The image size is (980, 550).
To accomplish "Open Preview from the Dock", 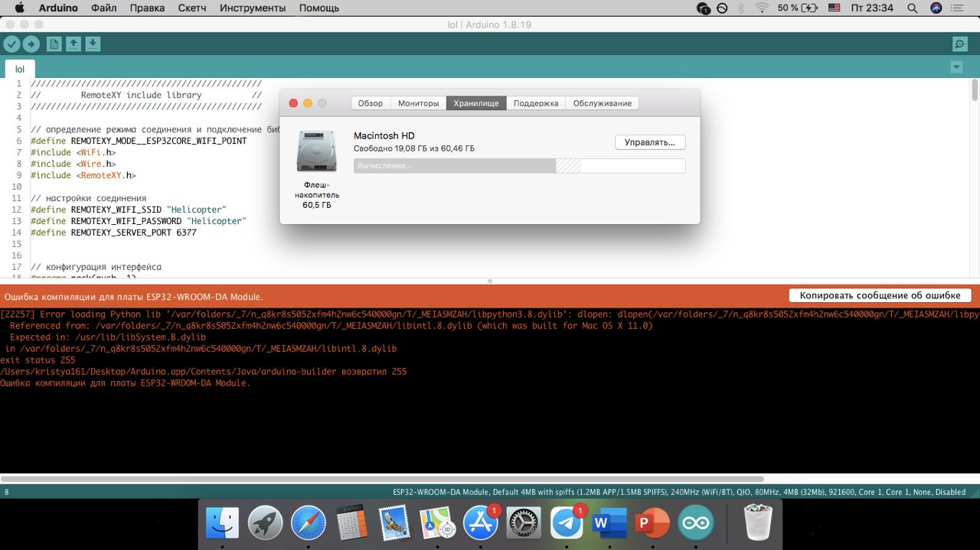I will (x=394, y=524).
